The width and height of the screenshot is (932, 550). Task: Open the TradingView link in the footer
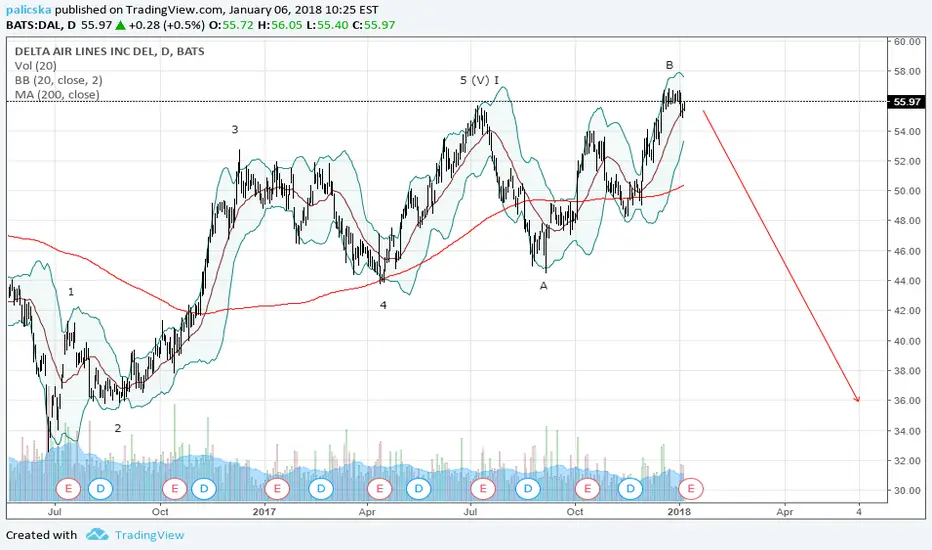pyautogui.click(x=149, y=535)
